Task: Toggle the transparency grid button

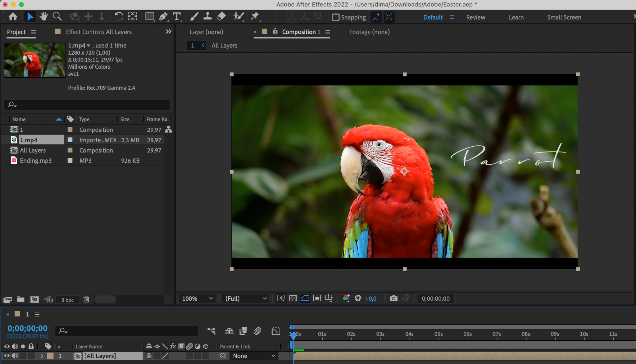Action: tap(293, 298)
